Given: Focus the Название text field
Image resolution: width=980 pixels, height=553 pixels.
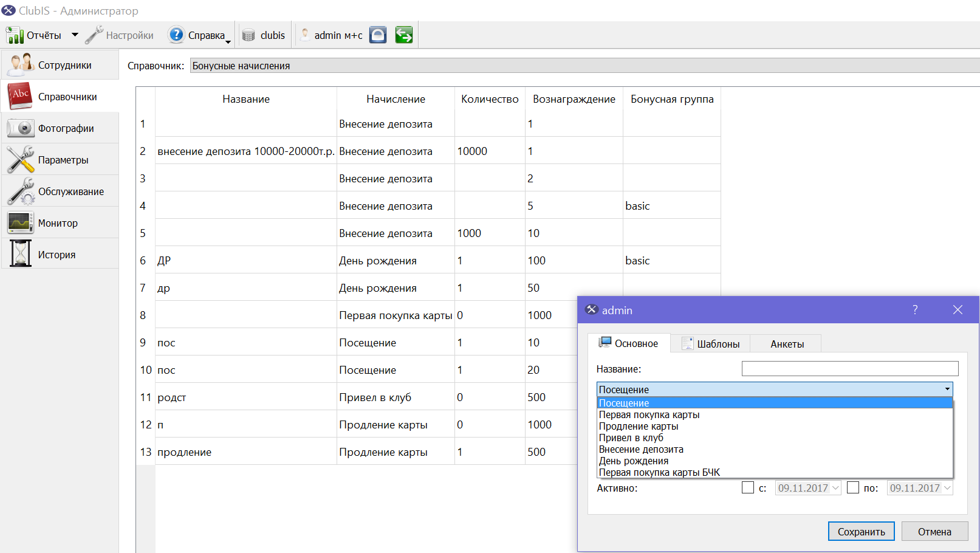Looking at the screenshot, I should 850,368.
